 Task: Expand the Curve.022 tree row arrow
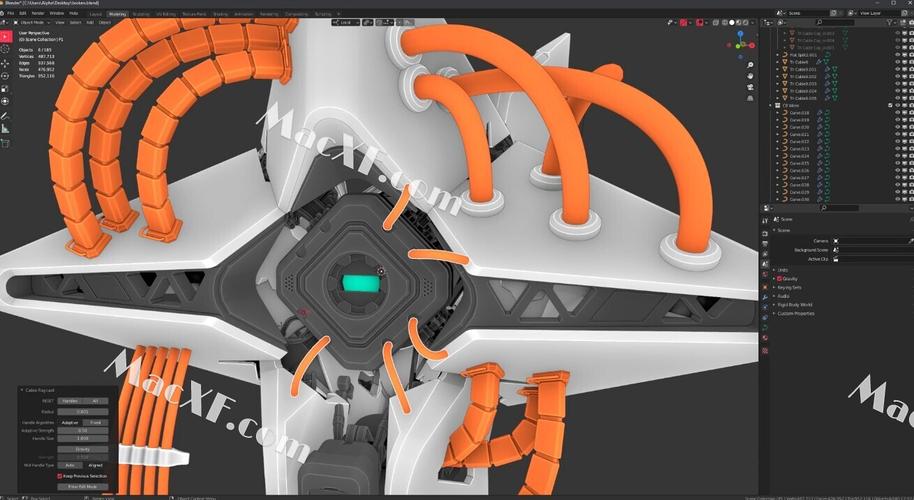[x=778, y=142]
